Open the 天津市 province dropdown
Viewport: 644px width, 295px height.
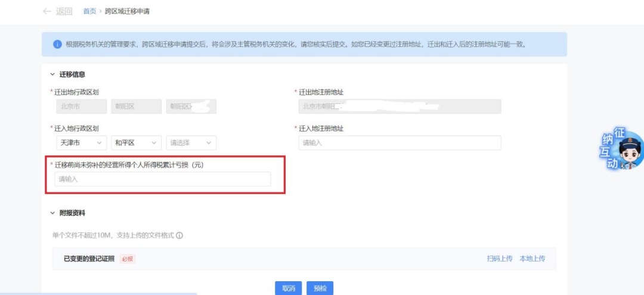click(x=79, y=143)
